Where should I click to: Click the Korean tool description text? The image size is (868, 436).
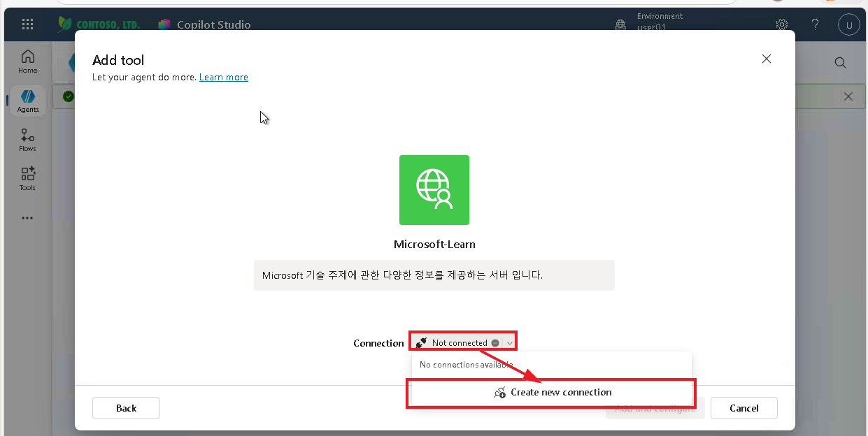pyautogui.click(x=402, y=275)
